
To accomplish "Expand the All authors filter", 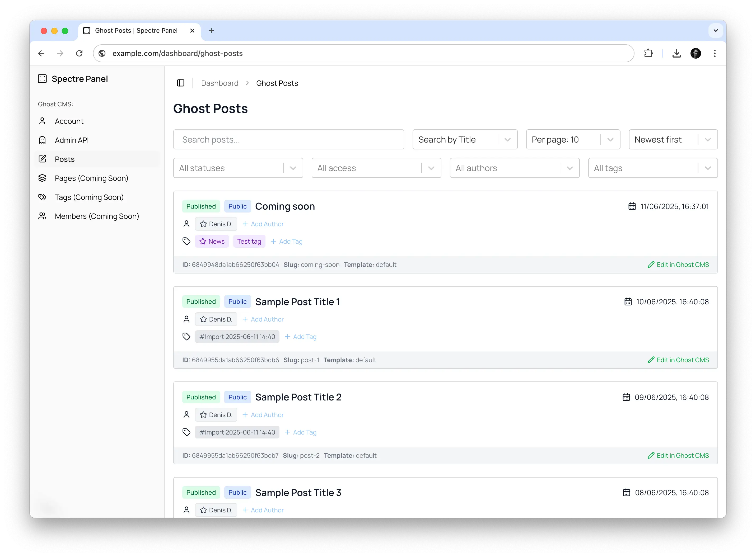I will [x=515, y=168].
